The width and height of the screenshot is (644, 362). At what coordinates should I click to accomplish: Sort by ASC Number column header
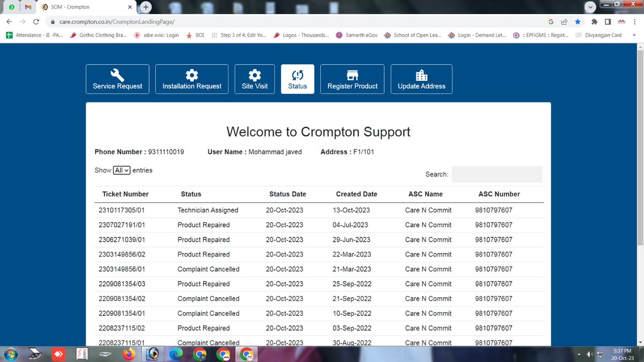coord(499,194)
